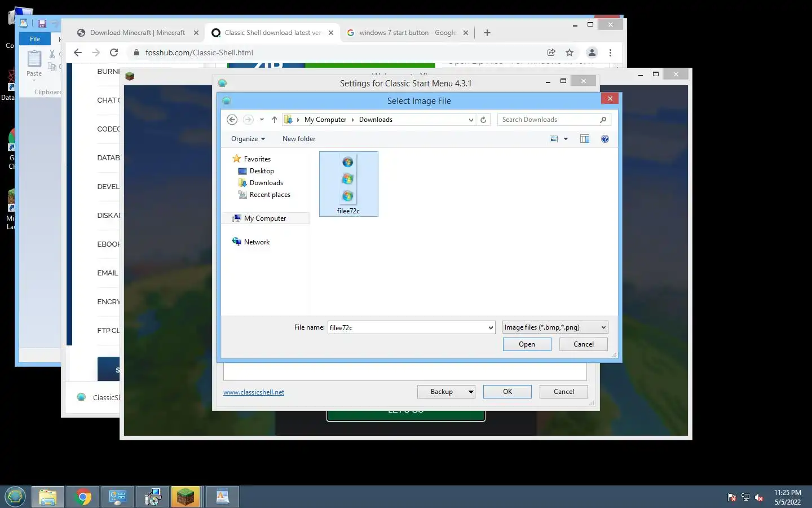Open the WordPad taskbar icon

pos(222,497)
